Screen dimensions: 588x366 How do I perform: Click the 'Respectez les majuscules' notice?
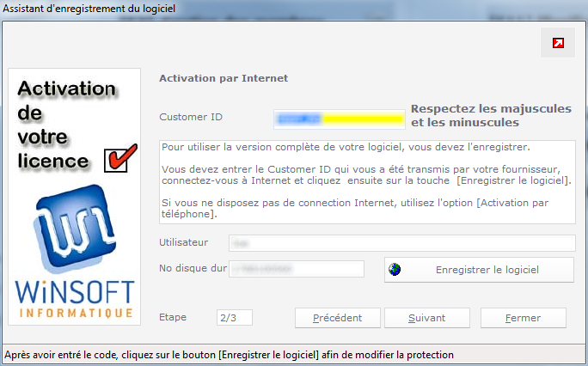click(x=491, y=115)
